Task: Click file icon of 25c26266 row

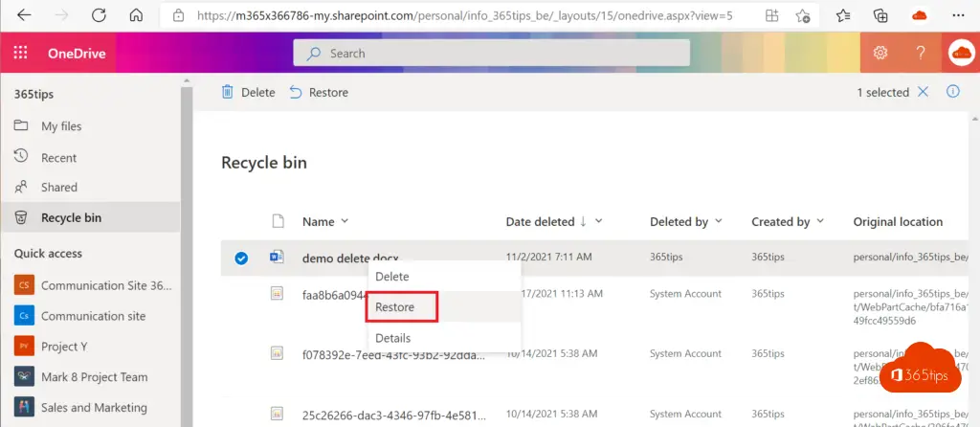Action: [277, 414]
